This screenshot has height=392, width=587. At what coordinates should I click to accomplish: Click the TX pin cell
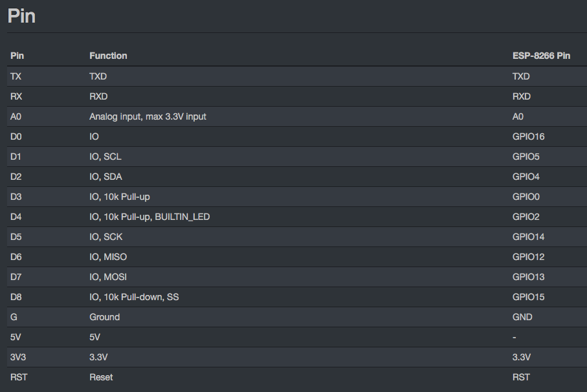coord(16,76)
